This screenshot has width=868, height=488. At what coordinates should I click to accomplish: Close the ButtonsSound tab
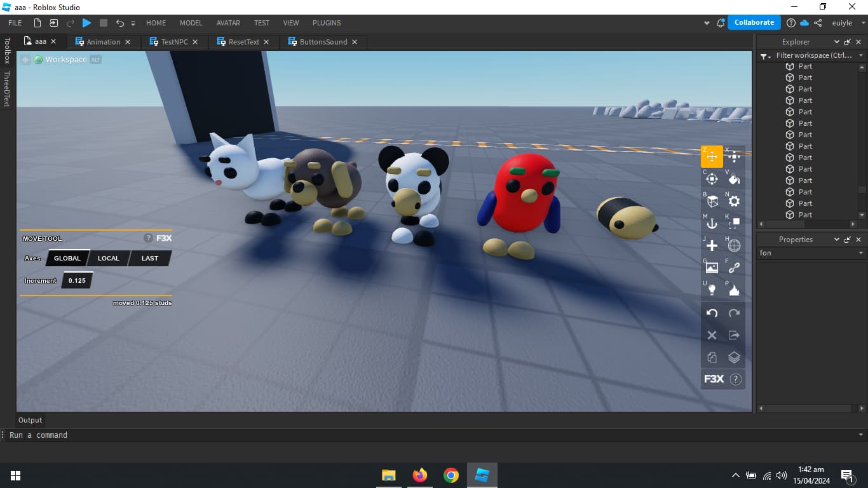355,42
